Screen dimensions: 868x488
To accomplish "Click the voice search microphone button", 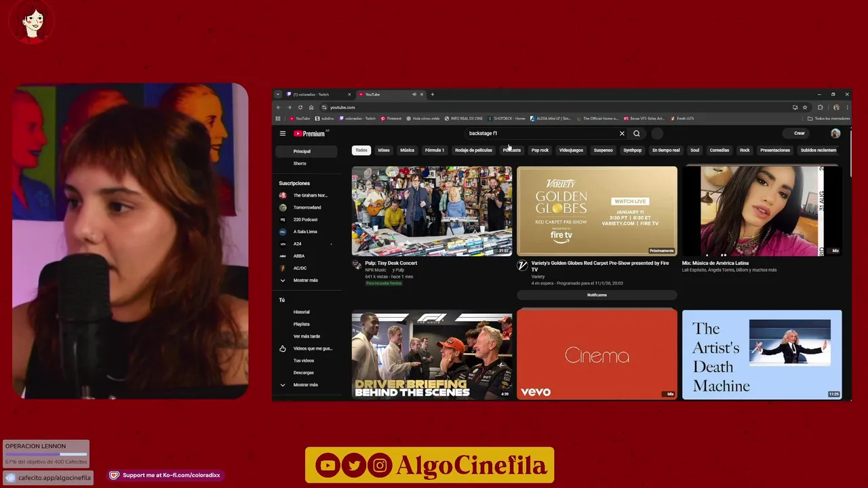I will tap(657, 134).
